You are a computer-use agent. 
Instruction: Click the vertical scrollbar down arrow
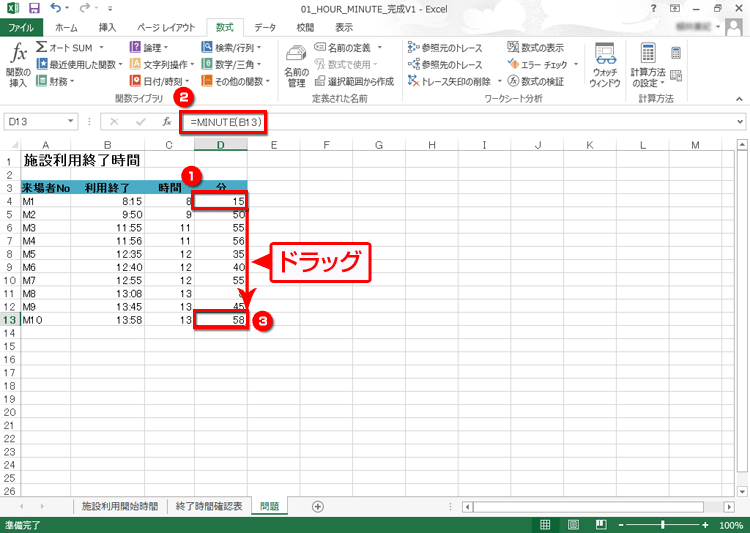(x=742, y=491)
